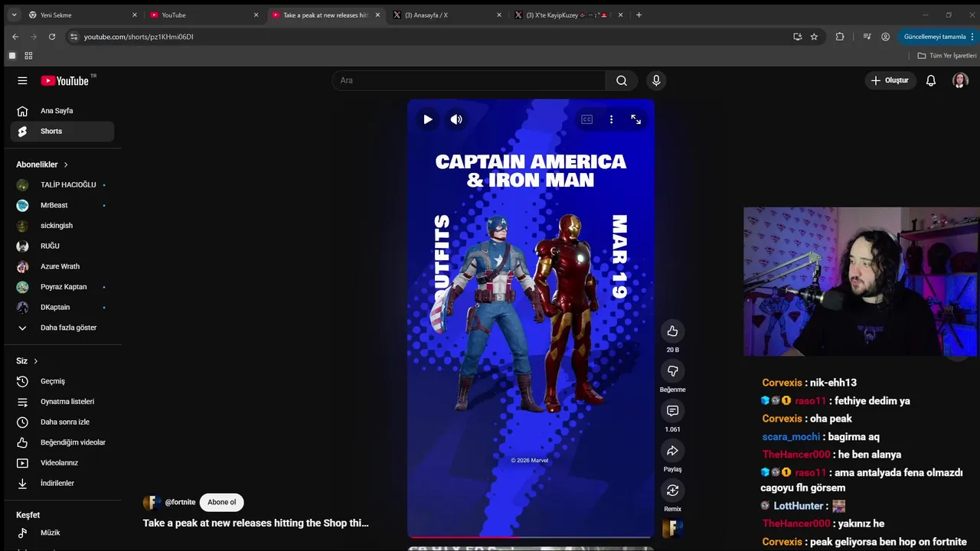
Task: Open Beğendiğim videolar
Action: (x=63, y=442)
